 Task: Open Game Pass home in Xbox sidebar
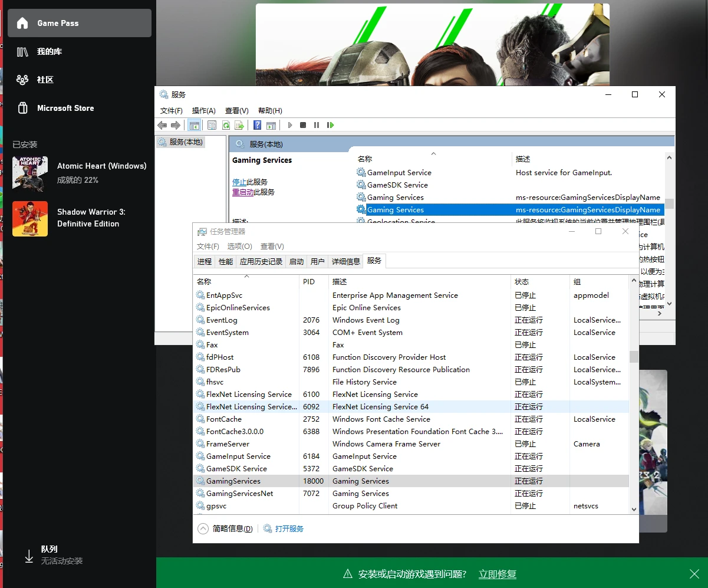pos(79,23)
